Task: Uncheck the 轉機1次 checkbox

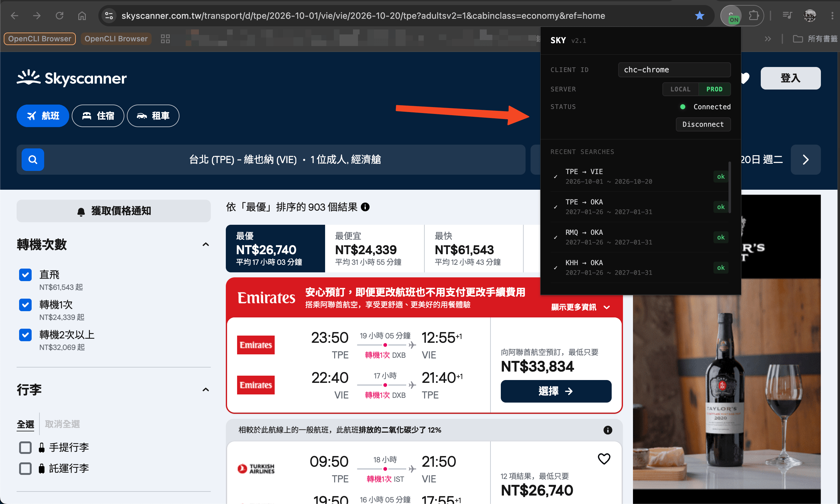Action: (x=25, y=305)
